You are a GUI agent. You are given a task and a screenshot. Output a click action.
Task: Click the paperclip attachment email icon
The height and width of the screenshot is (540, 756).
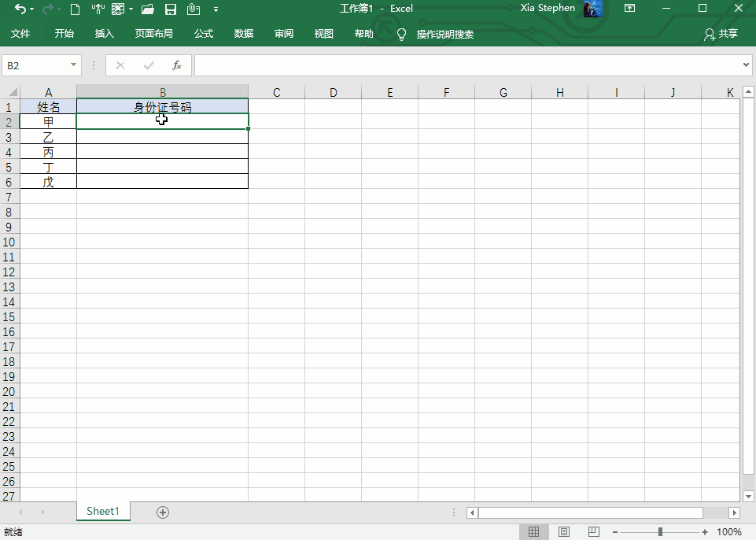[x=194, y=9]
